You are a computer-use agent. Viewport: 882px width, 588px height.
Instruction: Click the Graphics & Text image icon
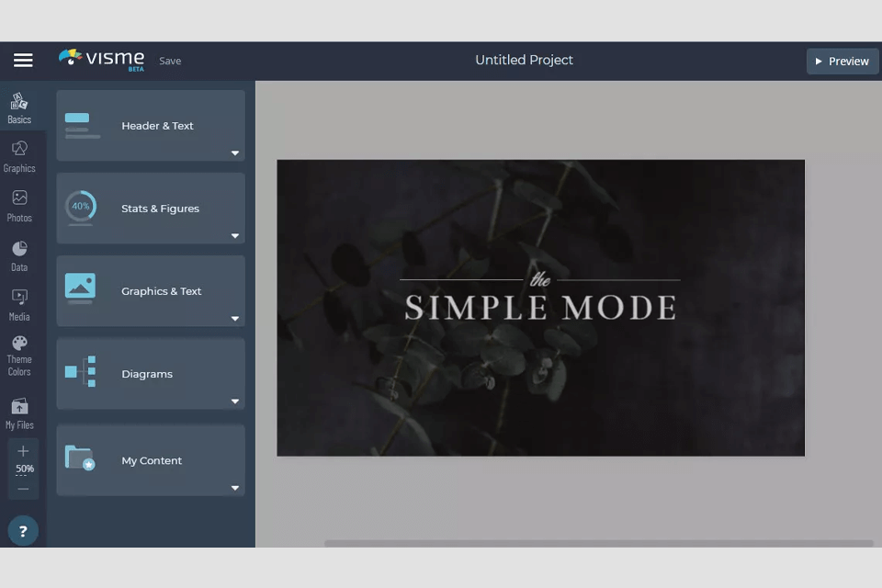click(80, 288)
